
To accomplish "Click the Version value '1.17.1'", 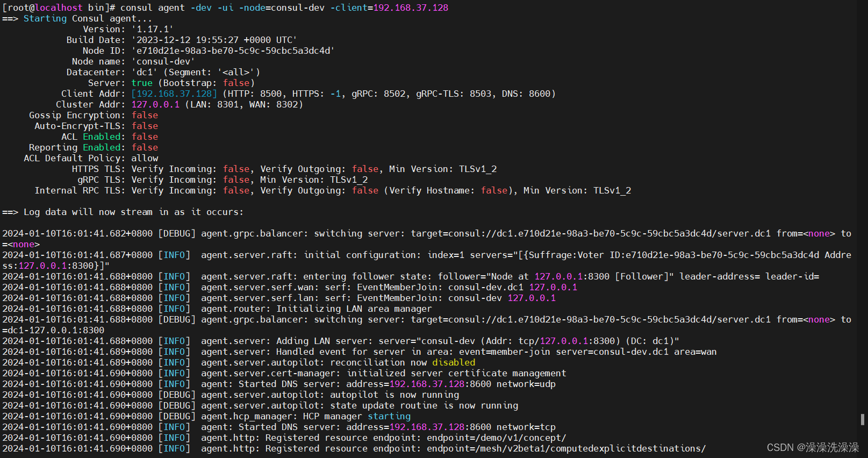I will [x=153, y=29].
